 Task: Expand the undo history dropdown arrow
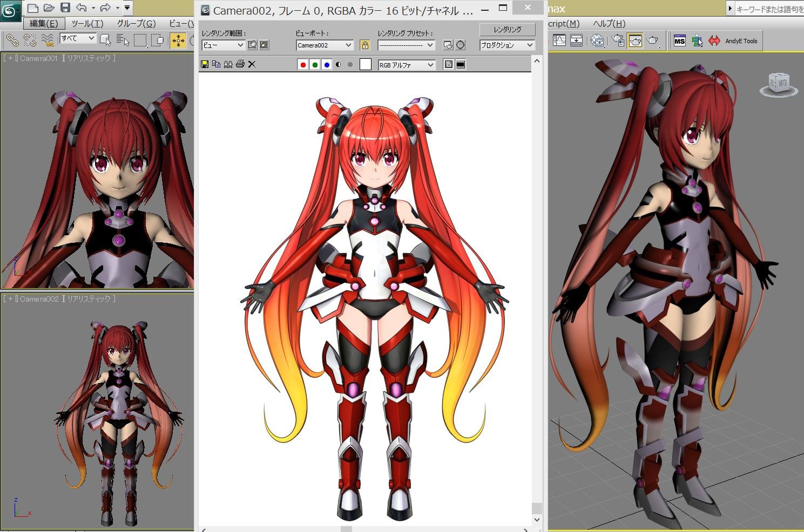(93, 8)
